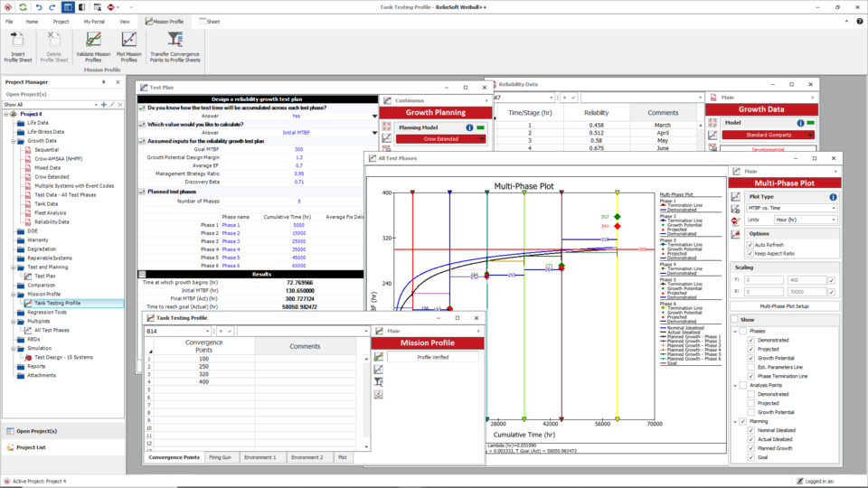
Task: Click the blue plus icon in the Project Manager filter row
Action: (x=103, y=104)
